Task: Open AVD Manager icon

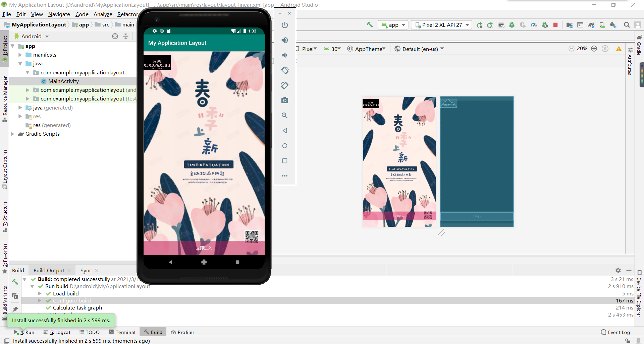Action: coord(602,25)
